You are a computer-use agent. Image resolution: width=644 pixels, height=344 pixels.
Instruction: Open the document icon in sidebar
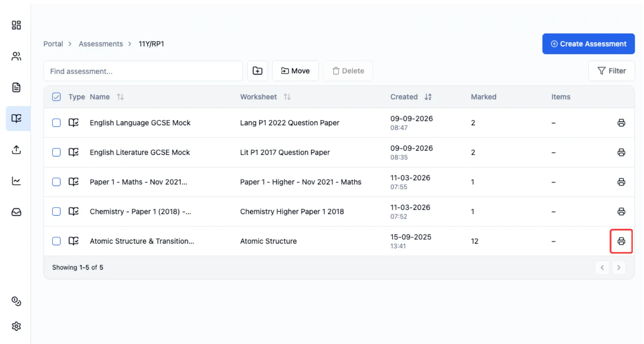coord(16,87)
